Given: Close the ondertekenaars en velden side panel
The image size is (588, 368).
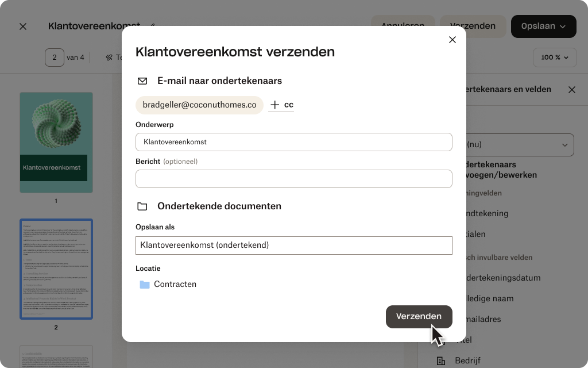Looking at the screenshot, I should coord(572,90).
